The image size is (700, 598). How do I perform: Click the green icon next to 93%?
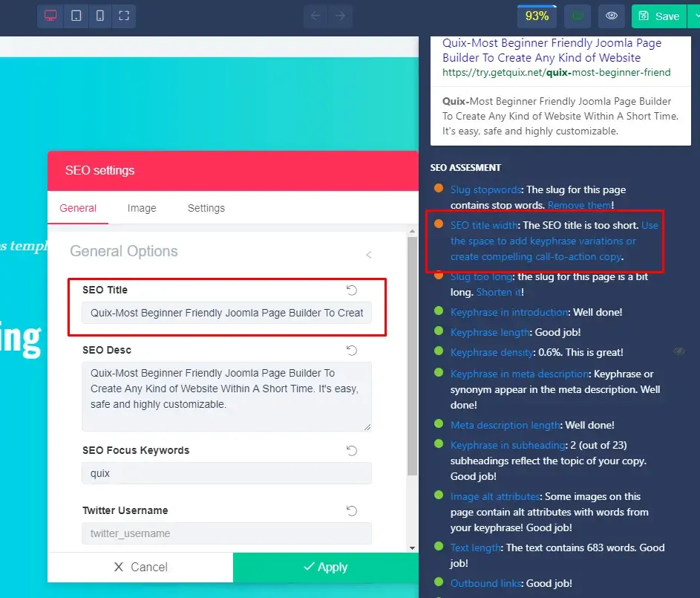578,16
